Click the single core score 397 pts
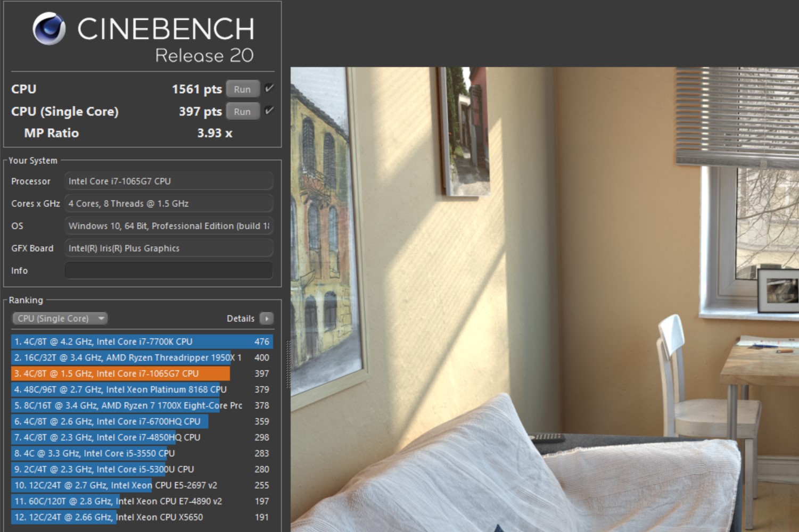 click(x=200, y=111)
